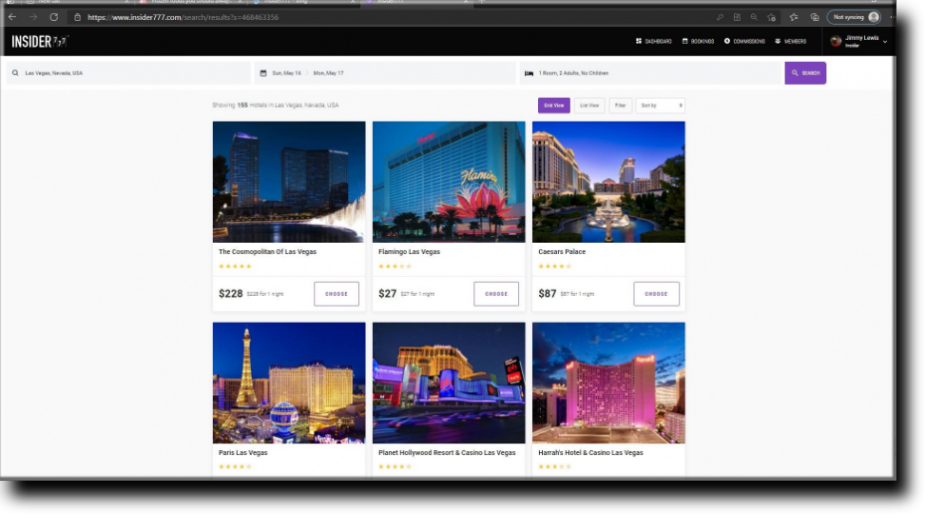The height and width of the screenshot is (532, 943).
Task: Open the Dashboard menu item
Action: [x=654, y=41]
